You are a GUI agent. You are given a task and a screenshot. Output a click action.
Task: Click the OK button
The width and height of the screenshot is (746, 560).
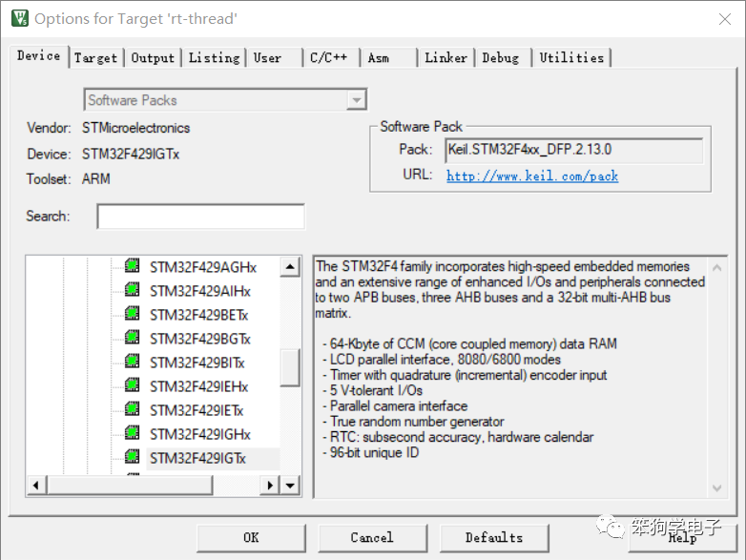(251, 538)
